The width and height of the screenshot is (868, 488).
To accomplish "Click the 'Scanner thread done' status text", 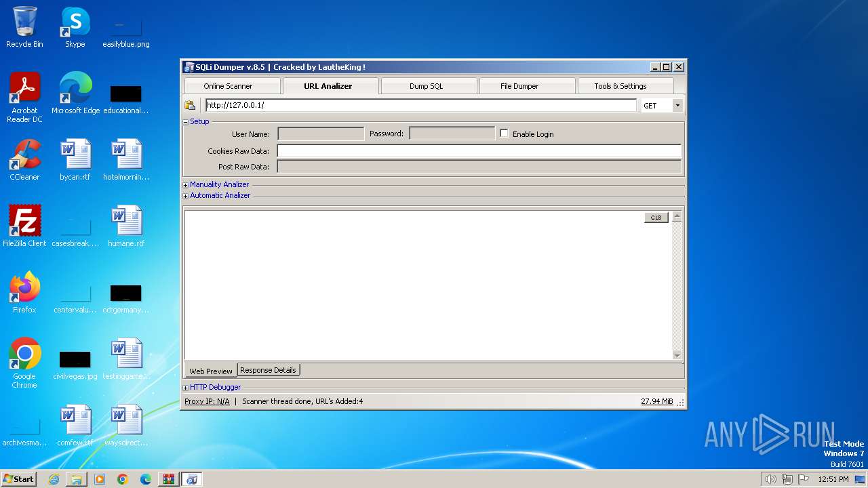I will 302,401.
